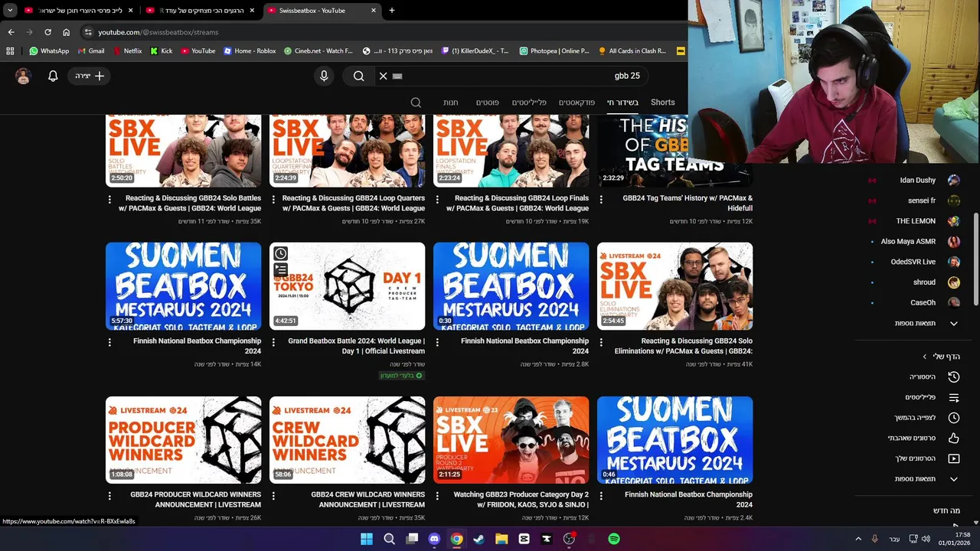Viewport: 980px width, 551px height.
Task: Click the 'יצירה' create button
Action: coord(89,76)
